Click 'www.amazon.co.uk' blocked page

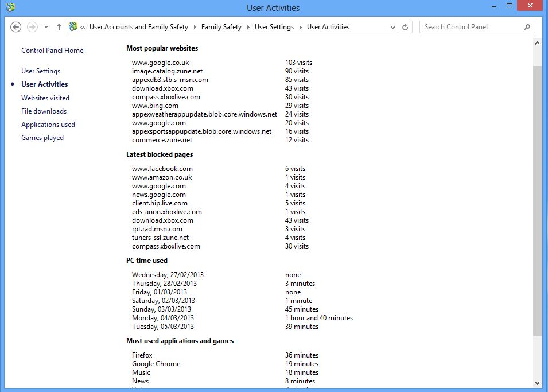162,177
